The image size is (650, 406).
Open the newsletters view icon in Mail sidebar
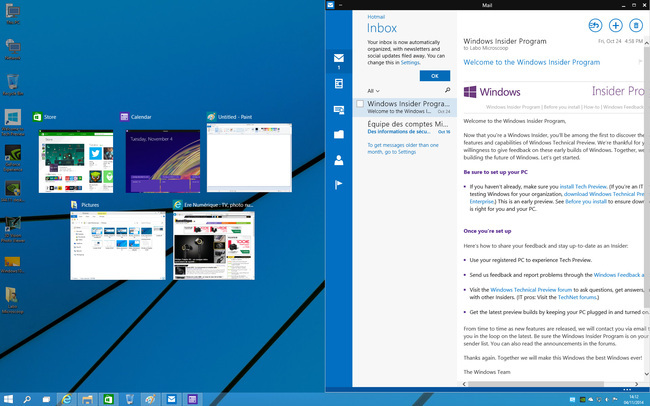coord(339,84)
